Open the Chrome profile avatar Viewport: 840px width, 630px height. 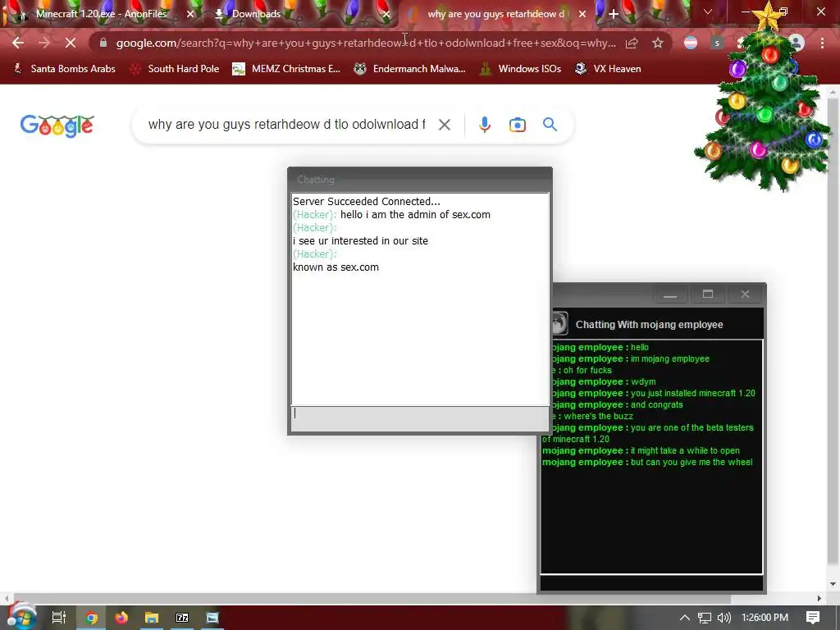tap(797, 43)
